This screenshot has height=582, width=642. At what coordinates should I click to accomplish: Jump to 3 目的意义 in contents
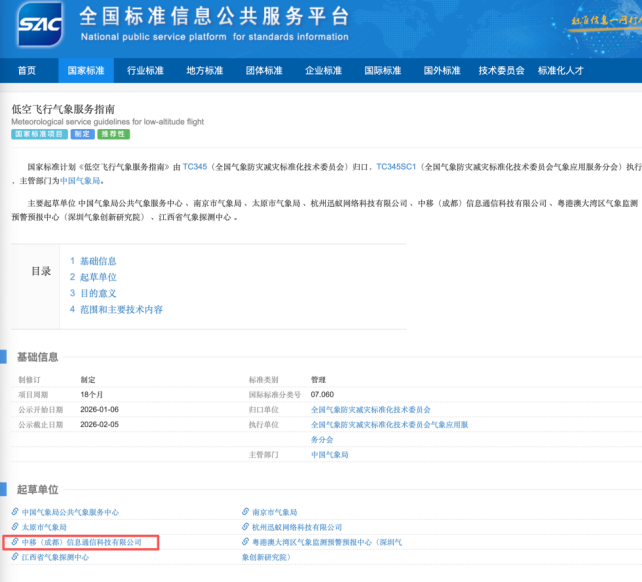click(x=93, y=293)
